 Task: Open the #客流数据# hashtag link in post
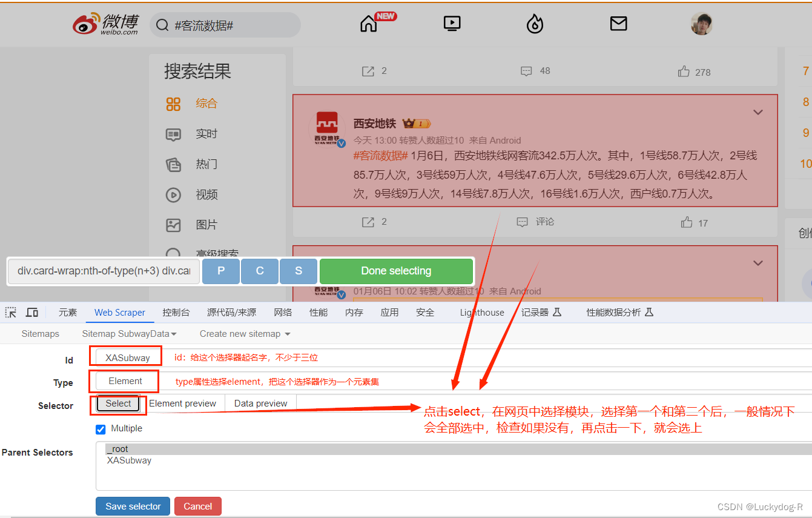pos(381,156)
